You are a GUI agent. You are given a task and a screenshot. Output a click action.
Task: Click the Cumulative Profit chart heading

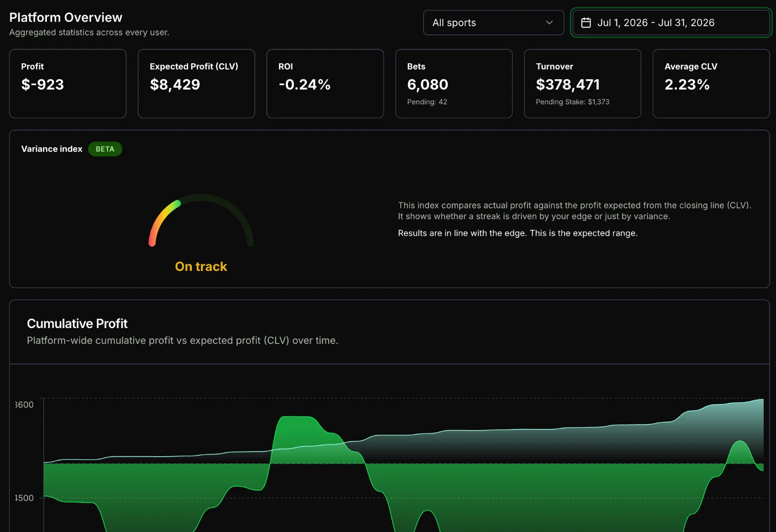77,324
